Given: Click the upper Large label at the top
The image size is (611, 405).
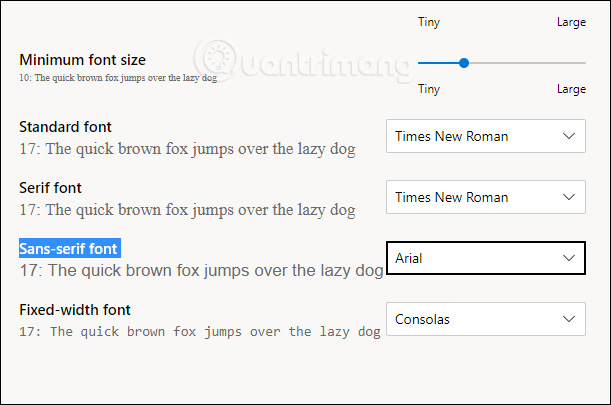Looking at the screenshot, I should point(571,22).
